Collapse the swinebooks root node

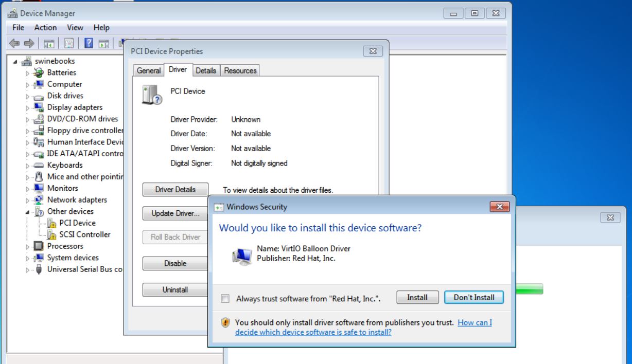click(16, 62)
